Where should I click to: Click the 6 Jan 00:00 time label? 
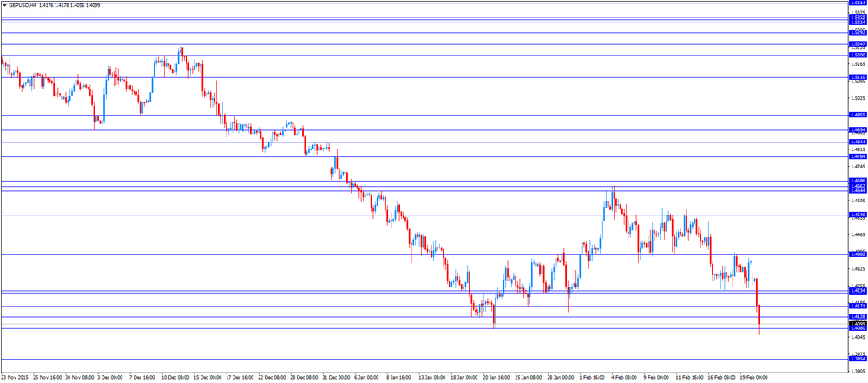(366, 378)
